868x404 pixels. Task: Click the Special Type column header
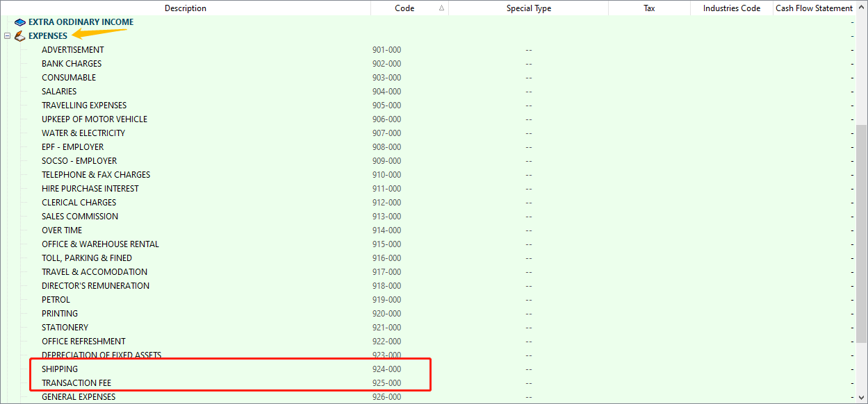(528, 8)
